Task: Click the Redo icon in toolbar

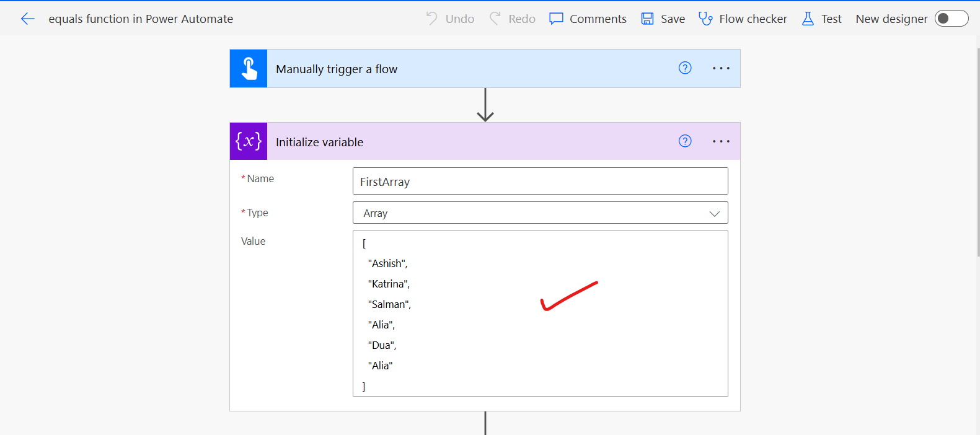Action: click(495, 19)
